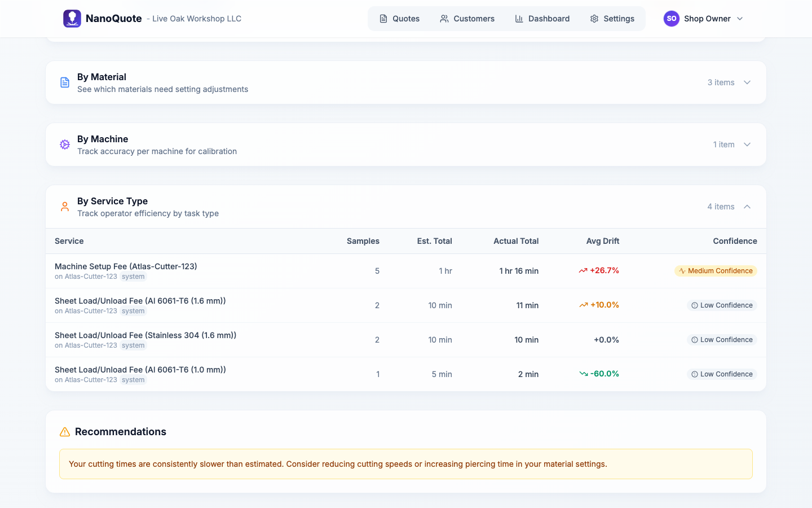Click the Stainless 304 Low Confidence badge
The height and width of the screenshot is (508, 812).
point(722,340)
